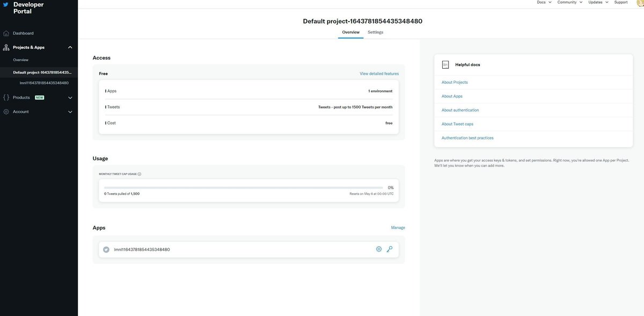Screen dimensions: 644x316
Task: Click the Twitter bird logo
Action: pos(6,5)
